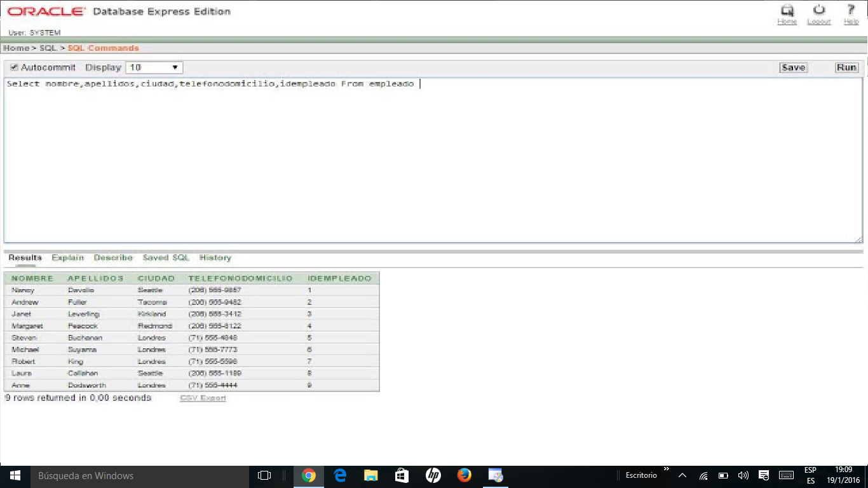Screen dimensions: 868x488
Task: Run the SQL query
Action: click(x=846, y=67)
